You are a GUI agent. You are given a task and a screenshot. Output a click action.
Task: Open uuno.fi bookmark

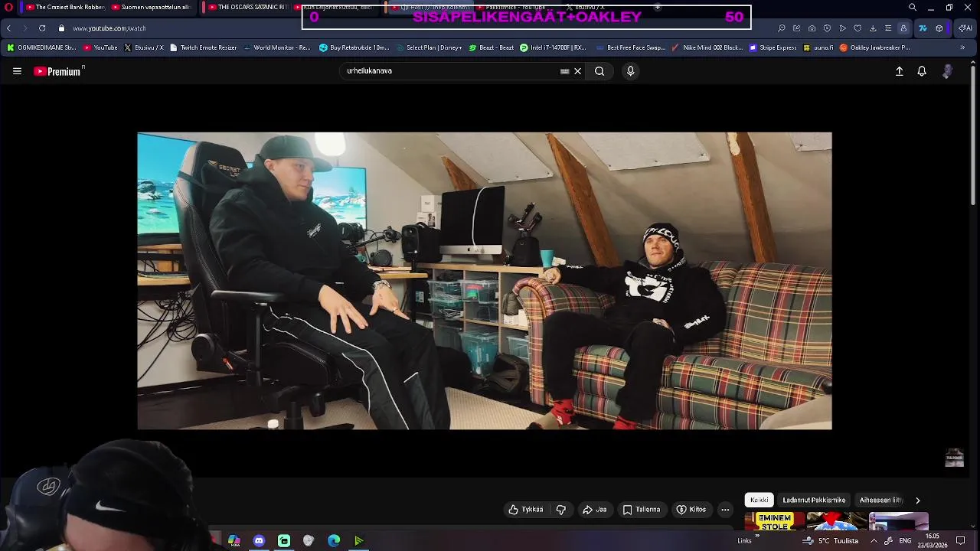(818, 47)
